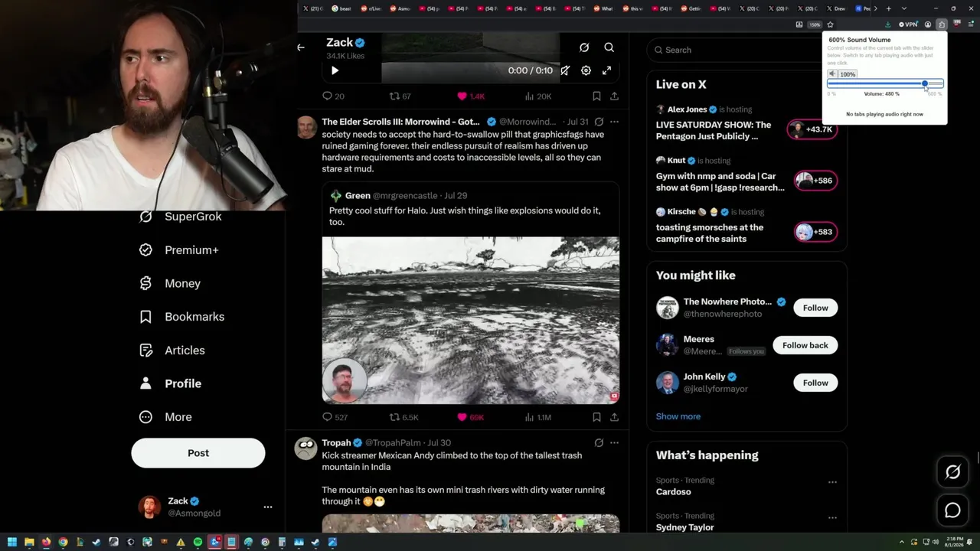Repost the post showing 67 reposts
The height and width of the screenshot is (551, 980).
pos(400,96)
